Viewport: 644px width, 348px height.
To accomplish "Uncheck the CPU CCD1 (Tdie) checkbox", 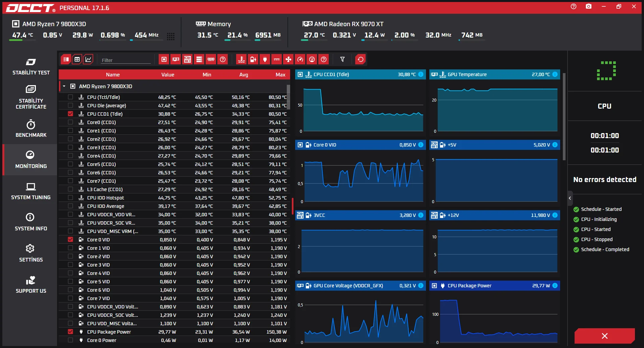I will [x=70, y=114].
